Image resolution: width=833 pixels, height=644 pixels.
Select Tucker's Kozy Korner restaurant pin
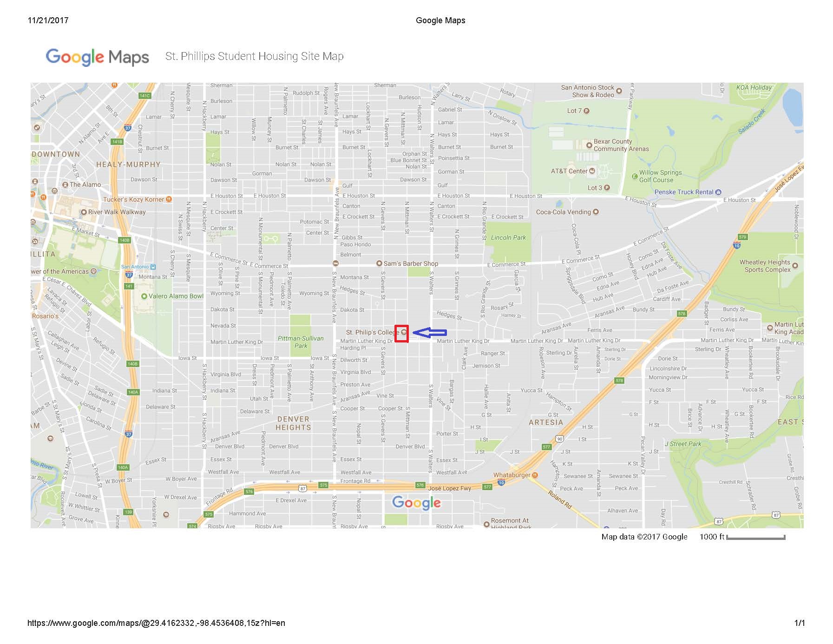169,199
